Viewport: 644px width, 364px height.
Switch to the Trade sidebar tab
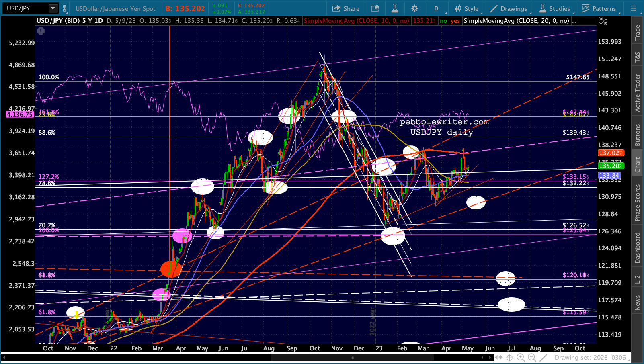[638, 33]
